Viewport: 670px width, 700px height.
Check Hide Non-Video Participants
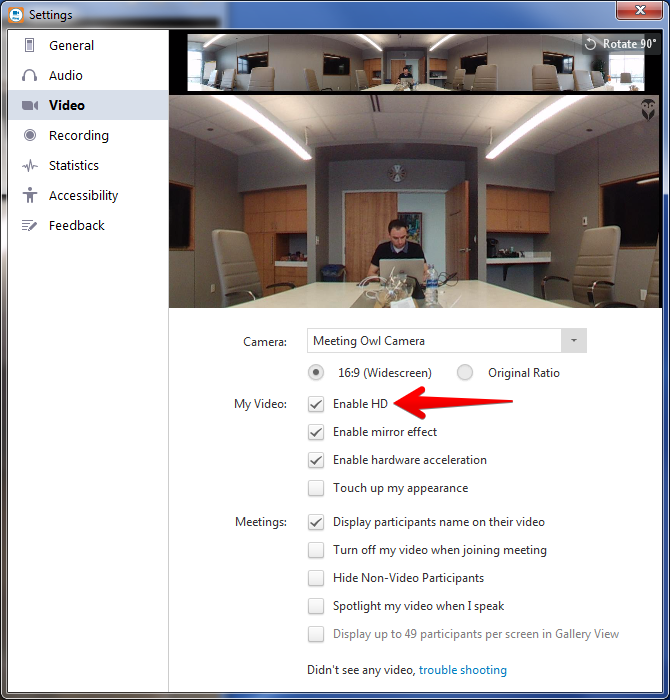click(316, 578)
